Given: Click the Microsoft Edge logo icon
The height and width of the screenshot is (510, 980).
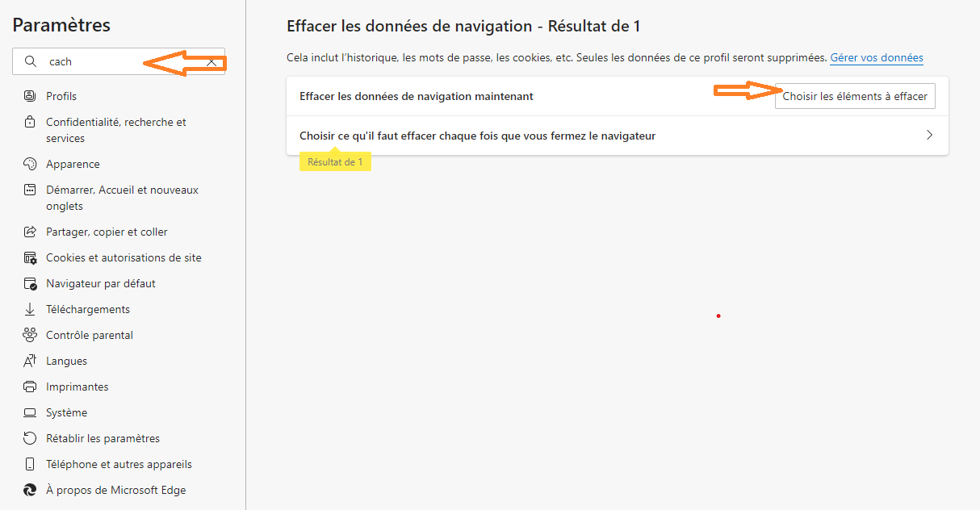Looking at the screenshot, I should pos(30,490).
